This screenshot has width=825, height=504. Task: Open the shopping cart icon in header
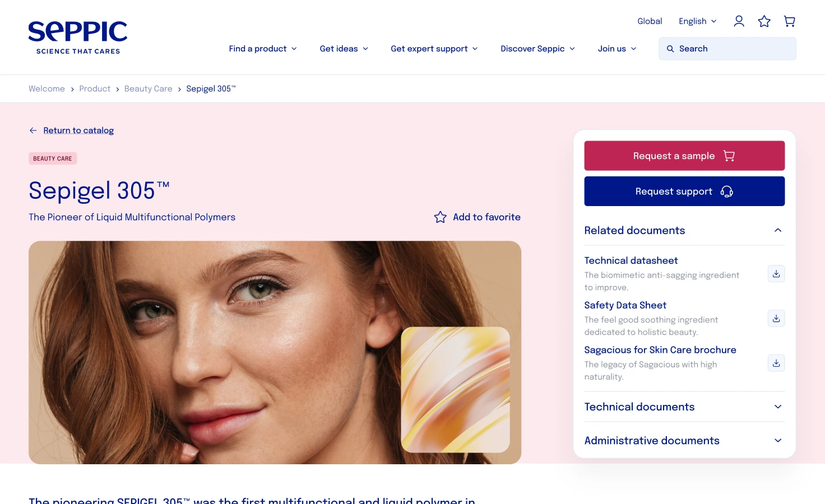789,21
